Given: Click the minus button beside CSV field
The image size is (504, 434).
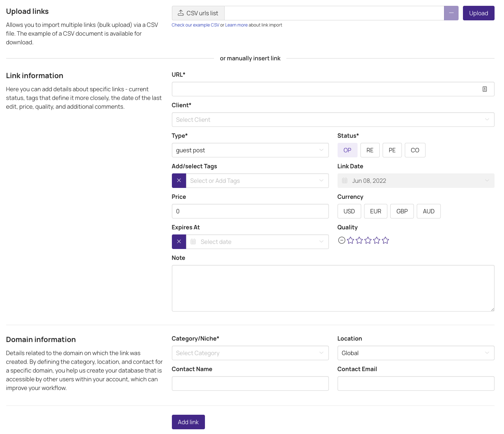Looking at the screenshot, I should coord(451,13).
